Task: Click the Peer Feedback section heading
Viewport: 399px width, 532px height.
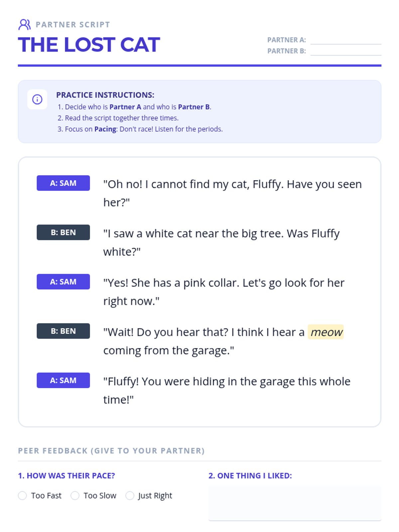Action: point(111,451)
